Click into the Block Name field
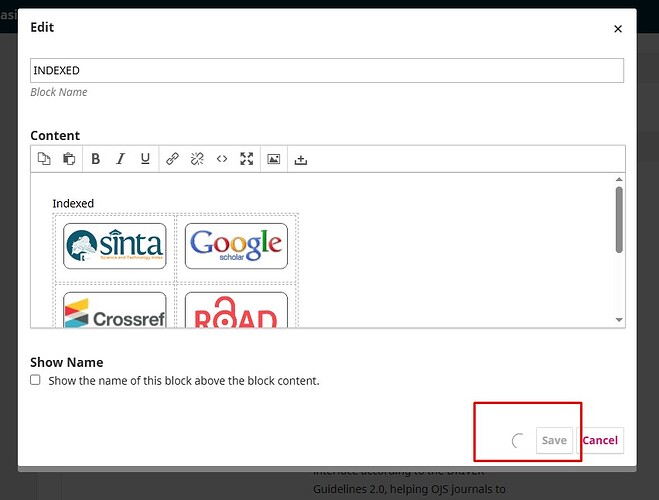Viewport: 659px width, 500px height. (x=327, y=70)
